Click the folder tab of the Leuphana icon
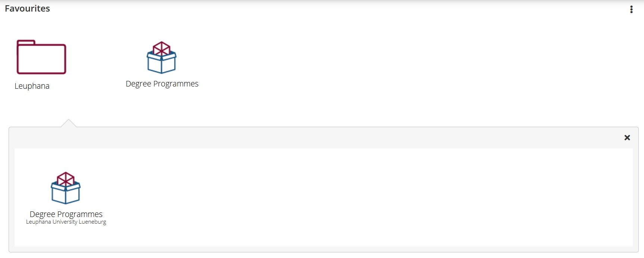The image size is (644, 258). [x=26, y=42]
